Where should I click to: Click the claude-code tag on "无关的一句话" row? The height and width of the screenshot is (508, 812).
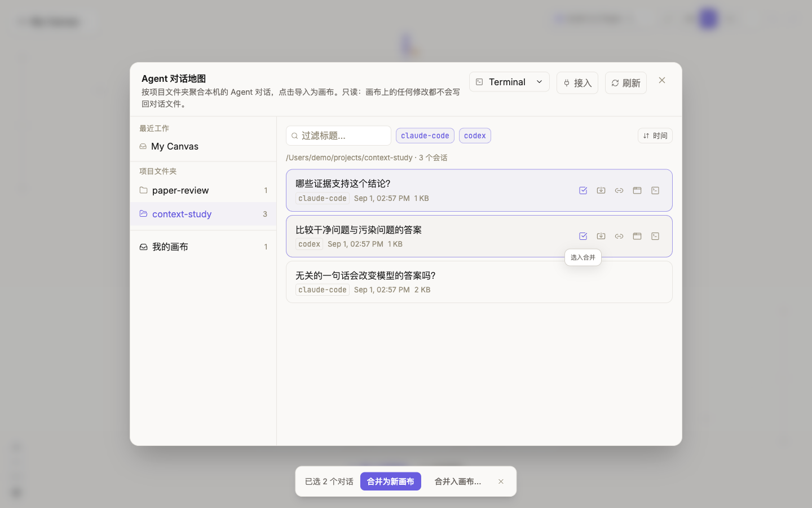coord(323,290)
